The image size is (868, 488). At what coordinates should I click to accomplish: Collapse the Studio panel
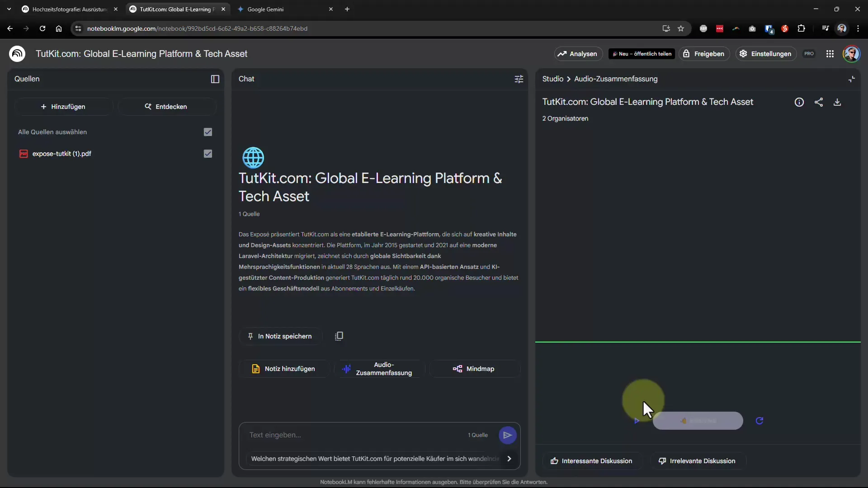coord(852,79)
